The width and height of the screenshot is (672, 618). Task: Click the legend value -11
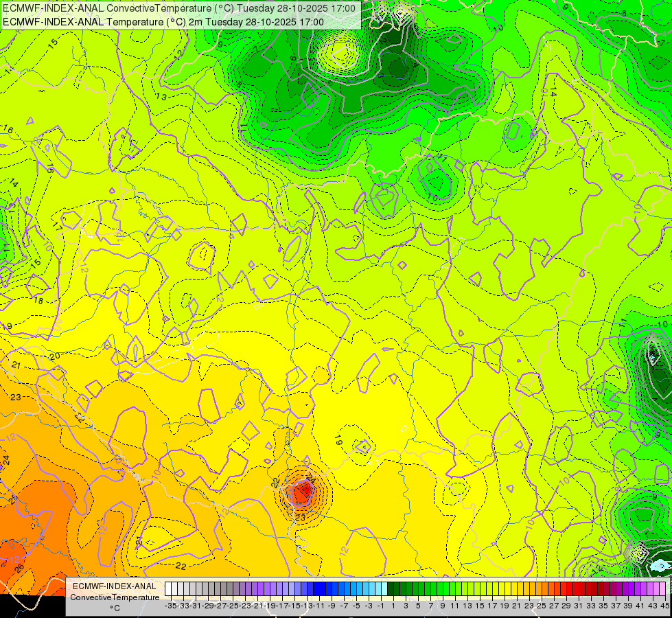[x=320, y=606]
